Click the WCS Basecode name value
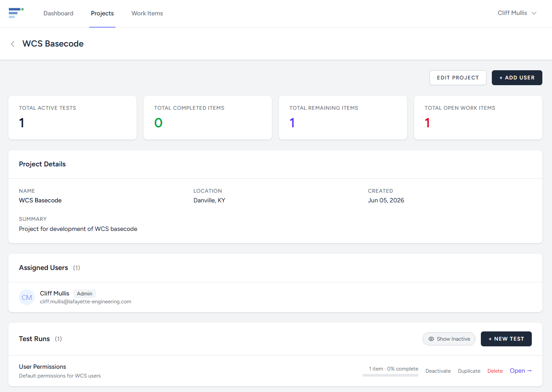Viewport: 552px width, 392px height. [40, 200]
